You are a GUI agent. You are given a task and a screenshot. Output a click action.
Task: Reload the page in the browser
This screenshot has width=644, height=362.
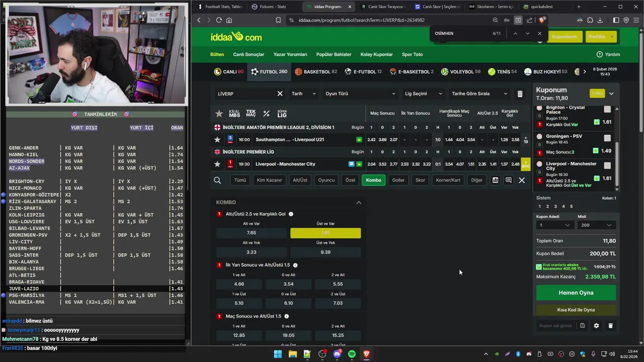[x=219, y=20]
